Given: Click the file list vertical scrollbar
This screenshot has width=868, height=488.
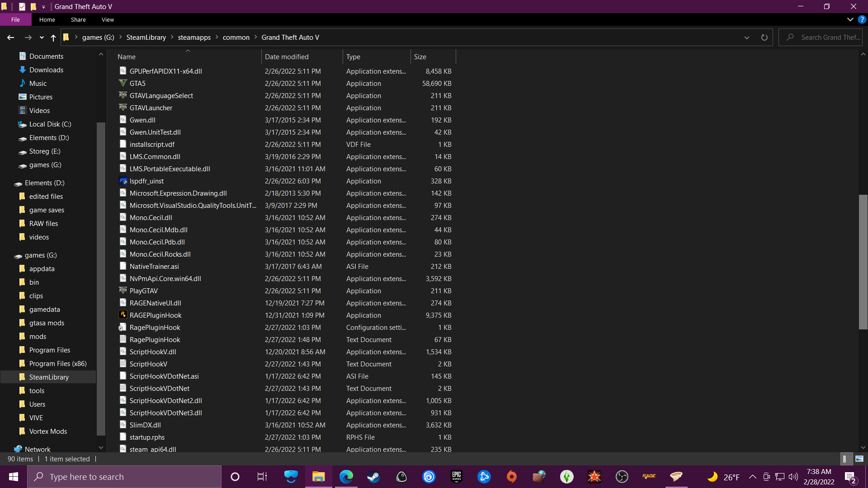Looking at the screenshot, I should 863,262.
